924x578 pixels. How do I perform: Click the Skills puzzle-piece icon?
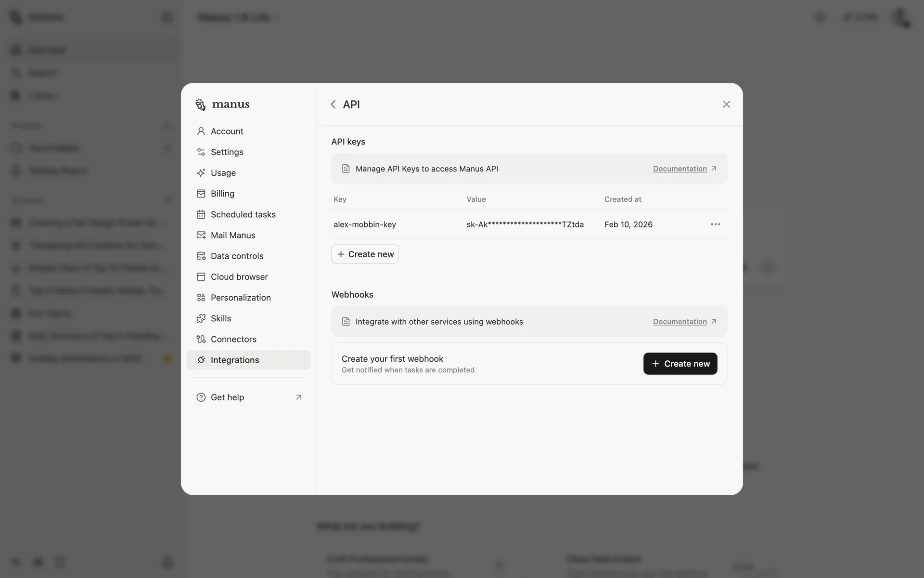pyautogui.click(x=201, y=318)
